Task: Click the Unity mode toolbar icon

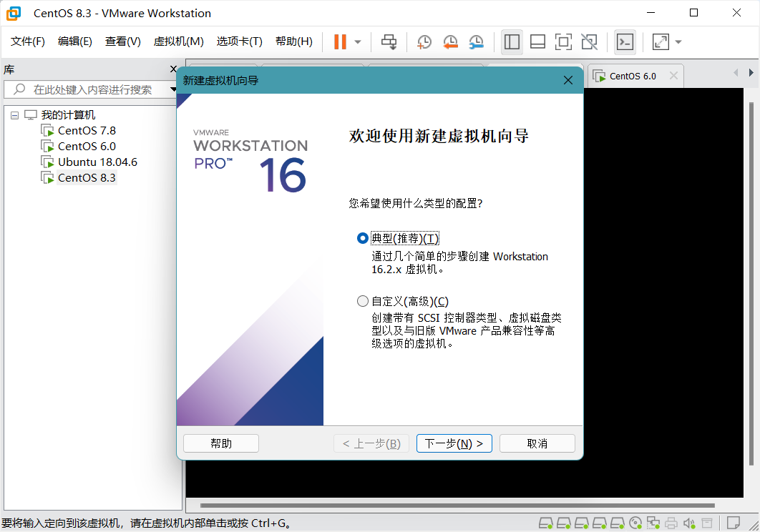Action: tap(590, 41)
